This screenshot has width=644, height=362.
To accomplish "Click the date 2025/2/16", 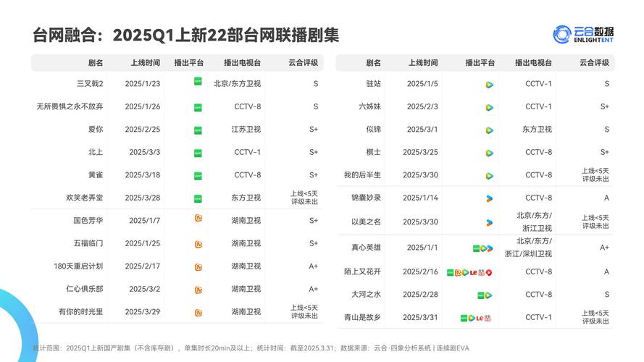I will click(420, 271).
